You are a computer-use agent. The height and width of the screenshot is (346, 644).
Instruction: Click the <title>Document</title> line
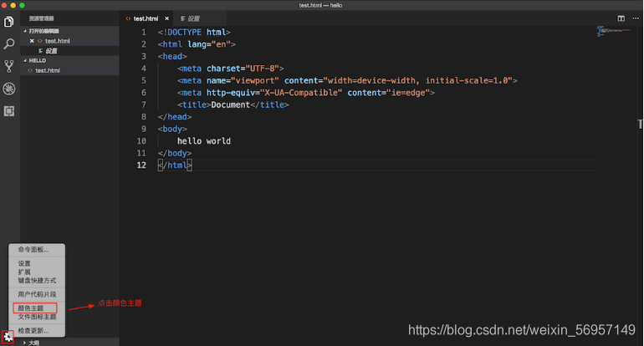[x=233, y=104]
